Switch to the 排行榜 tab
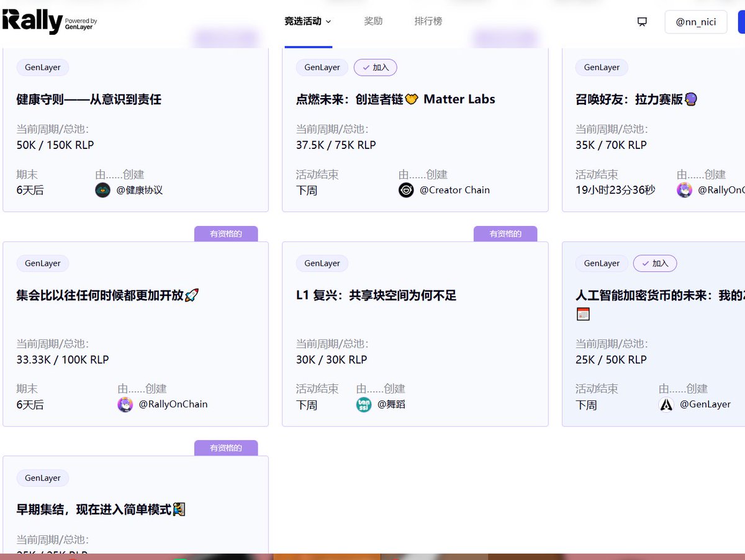The image size is (745, 560). point(428,21)
